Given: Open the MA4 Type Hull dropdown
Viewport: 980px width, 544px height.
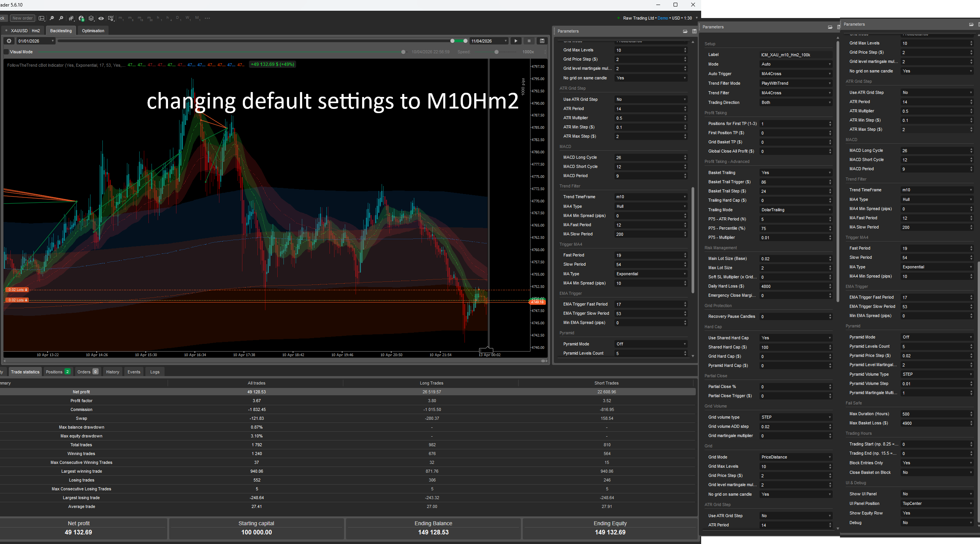Looking at the screenshot, I should (x=651, y=206).
